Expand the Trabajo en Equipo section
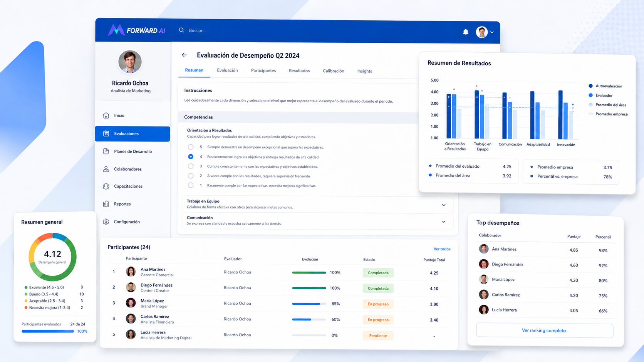644x362 pixels. (x=444, y=205)
